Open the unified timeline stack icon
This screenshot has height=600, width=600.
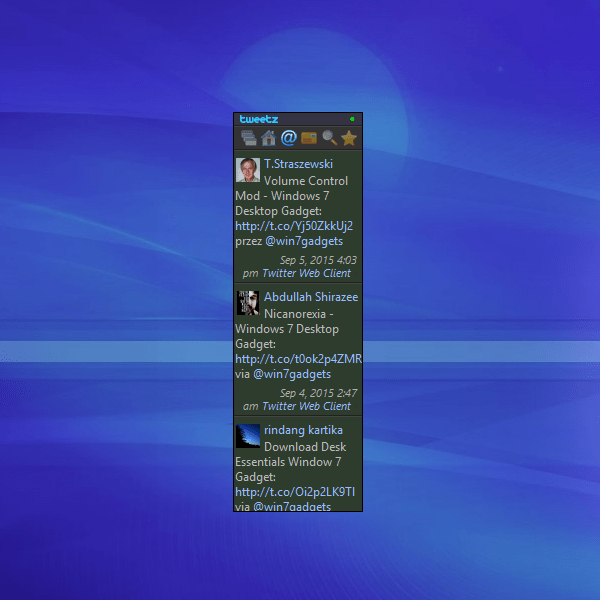tap(249, 138)
